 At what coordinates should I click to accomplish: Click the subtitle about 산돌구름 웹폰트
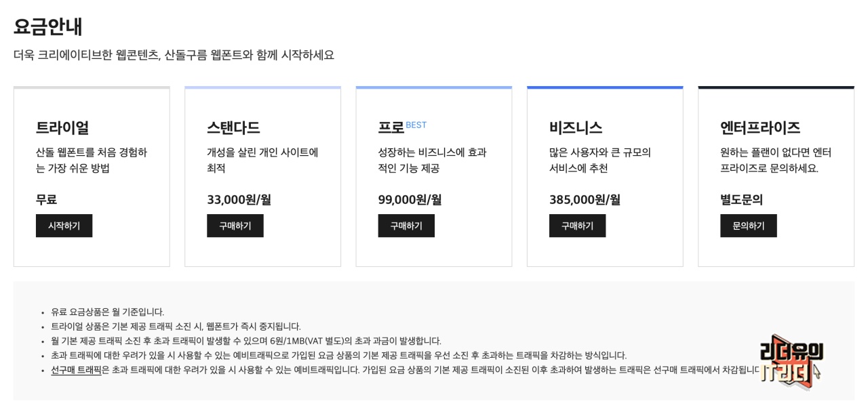(x=174, y=55)
